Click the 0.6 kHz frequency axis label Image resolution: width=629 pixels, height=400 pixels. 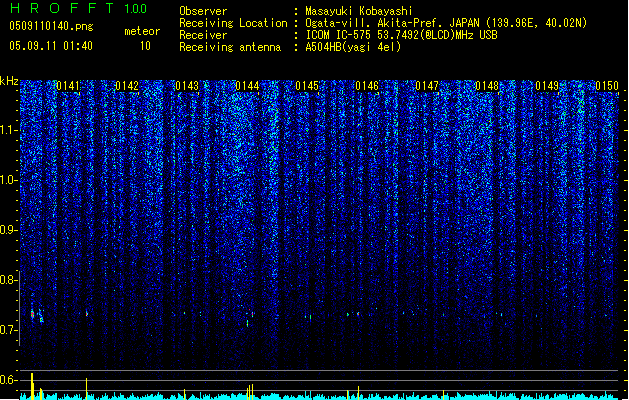pyautogui.click(x=9, y=380)
